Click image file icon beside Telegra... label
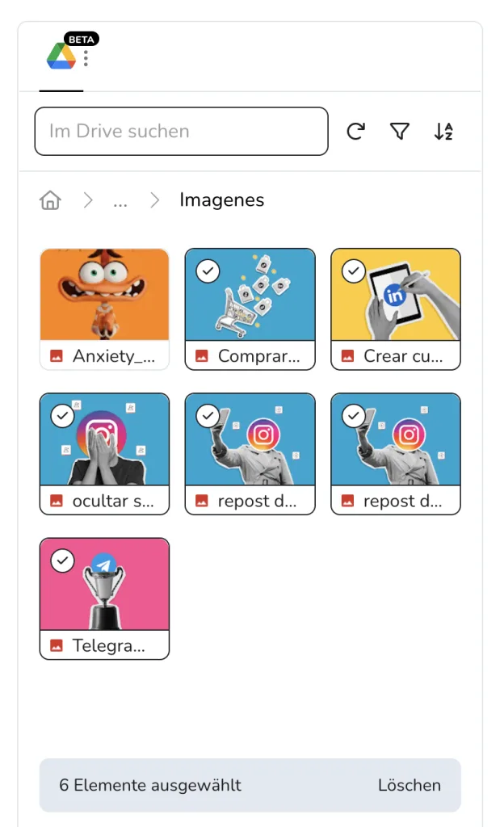 click(57, 645)
